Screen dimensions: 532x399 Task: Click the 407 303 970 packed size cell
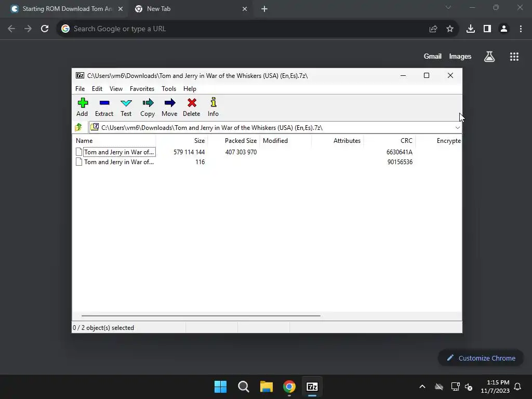(x=241, y=152)
